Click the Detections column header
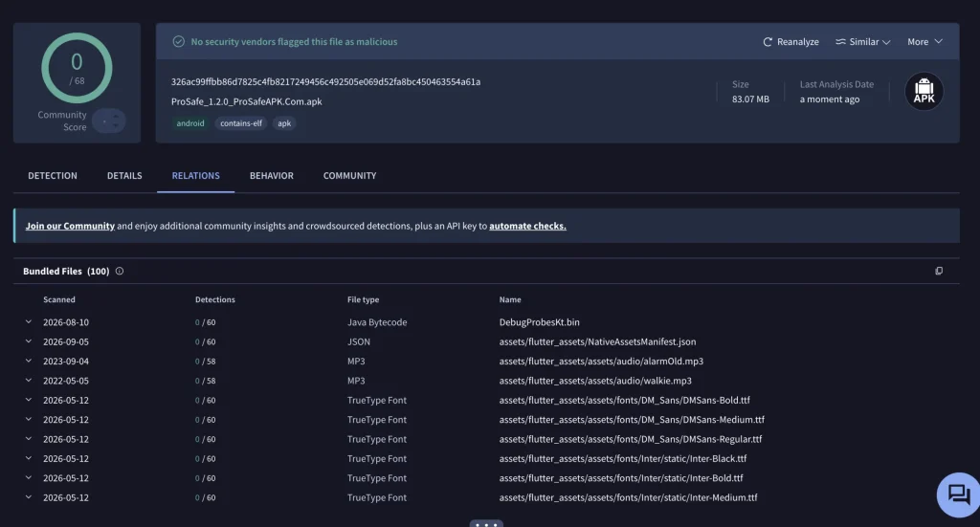This screenshot has width=980, height=527. [215, 299]
